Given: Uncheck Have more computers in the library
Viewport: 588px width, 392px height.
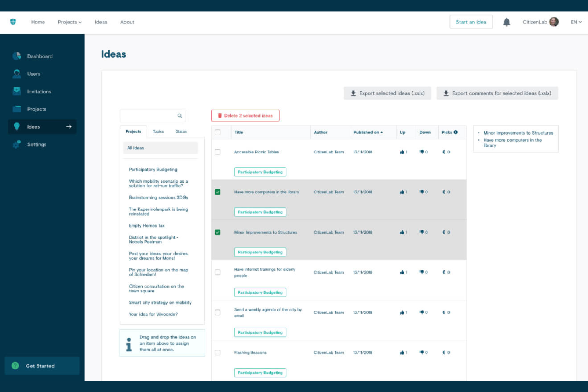Looking at the screenshot, I should [x=218, y=192].
